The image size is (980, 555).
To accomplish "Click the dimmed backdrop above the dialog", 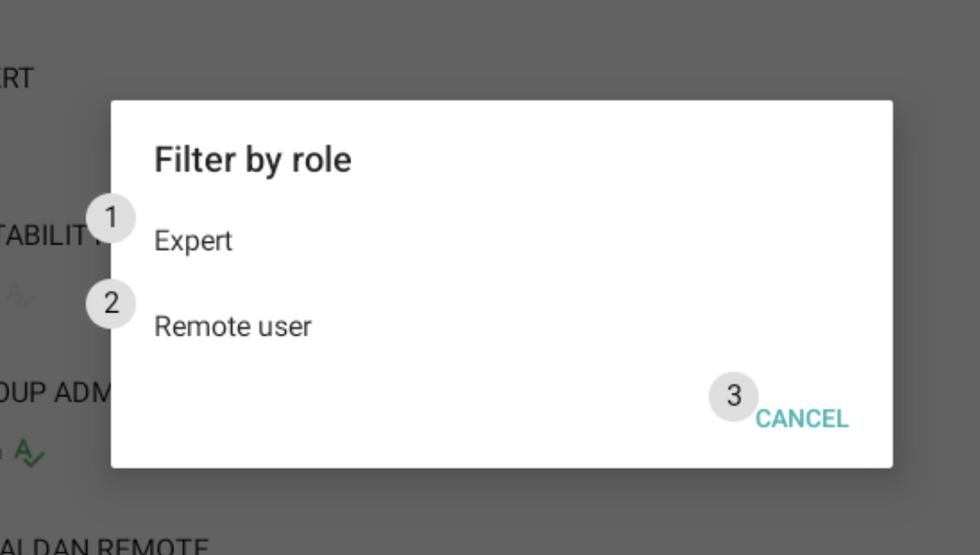I will point(497,50).
